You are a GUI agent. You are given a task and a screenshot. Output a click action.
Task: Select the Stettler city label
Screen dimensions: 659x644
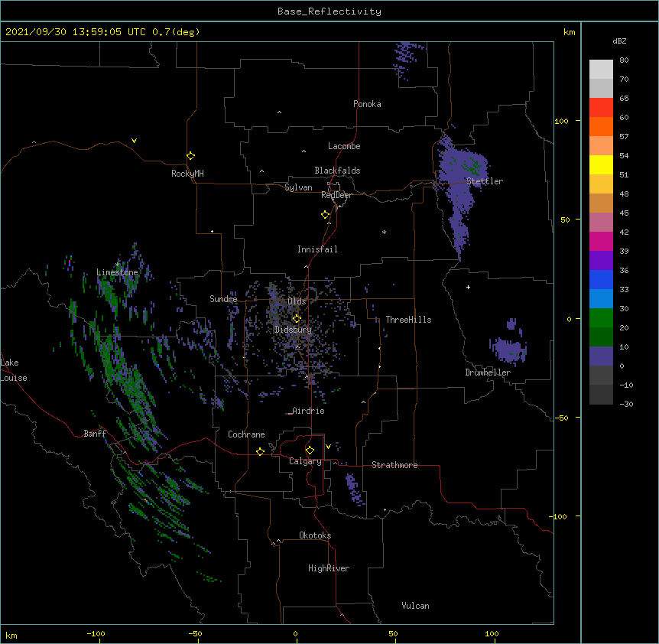[x=484, y=181]
